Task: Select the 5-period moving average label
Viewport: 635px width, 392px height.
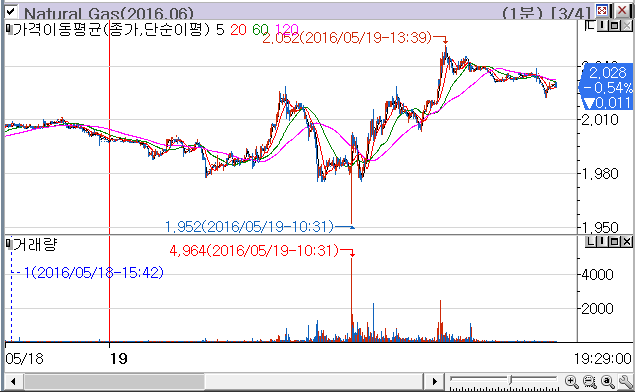Action: tap(220, 30)
